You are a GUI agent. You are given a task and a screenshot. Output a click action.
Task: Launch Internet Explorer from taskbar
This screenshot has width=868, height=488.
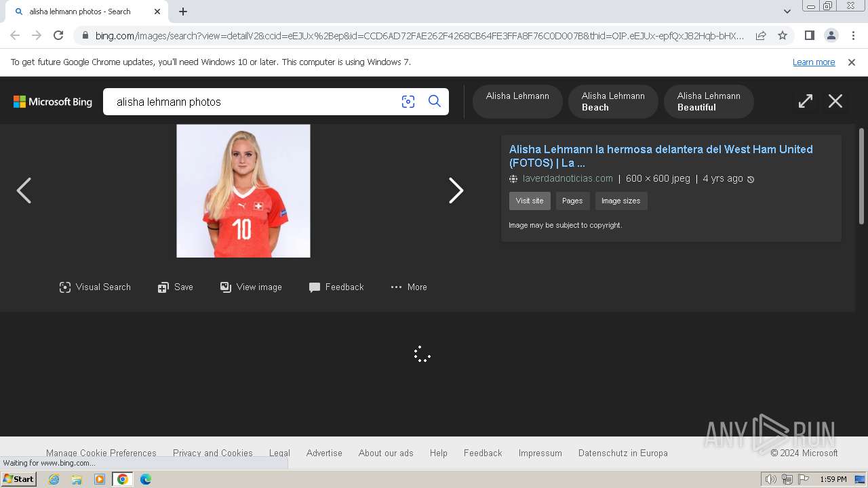point(54,479)
